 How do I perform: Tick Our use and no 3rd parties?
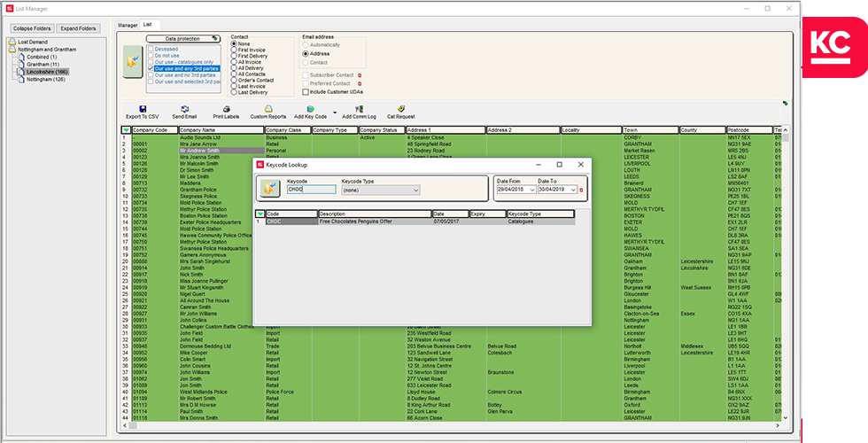pos(151,74)
